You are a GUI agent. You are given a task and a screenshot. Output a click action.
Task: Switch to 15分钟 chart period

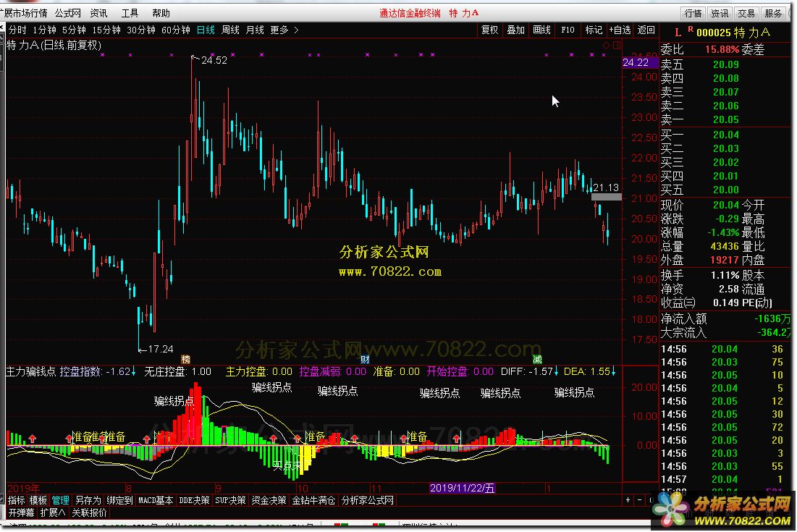point(106,30)
